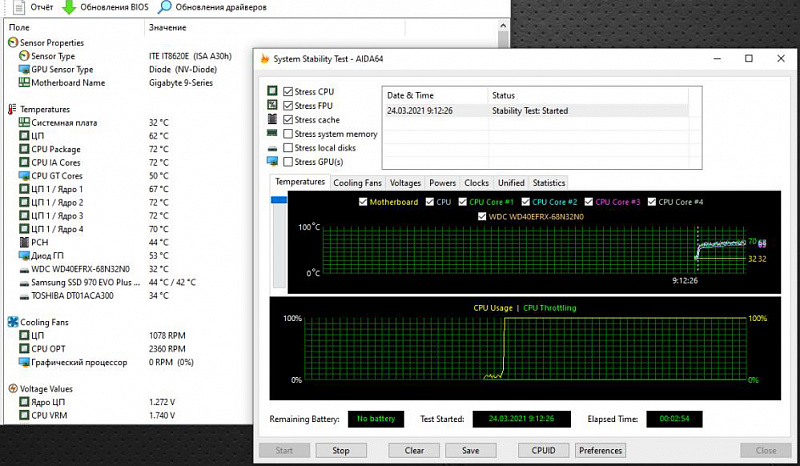Click the CPUID button

pyautogui.click(x=544, y=450)
